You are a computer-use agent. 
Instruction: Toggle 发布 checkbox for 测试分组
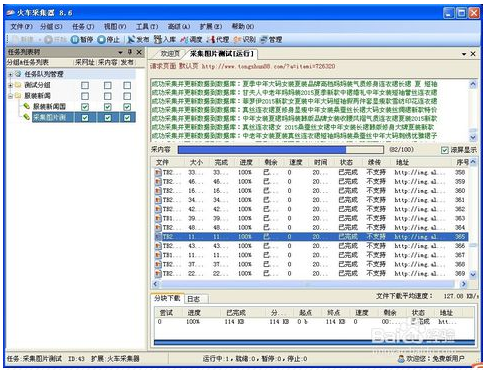pyautogui.click(x=127, y=86)
